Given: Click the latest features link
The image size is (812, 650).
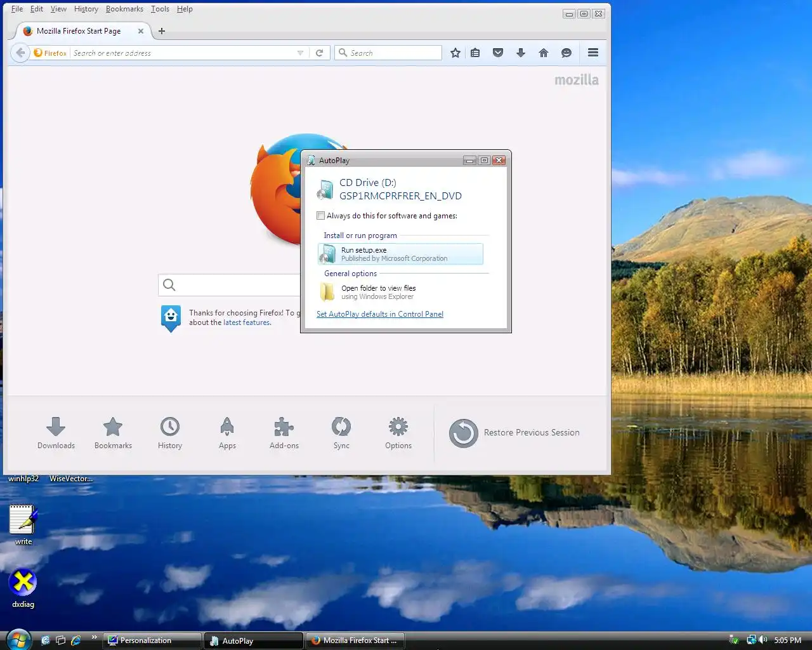Looking at the screenshot, I should (247, 322).
